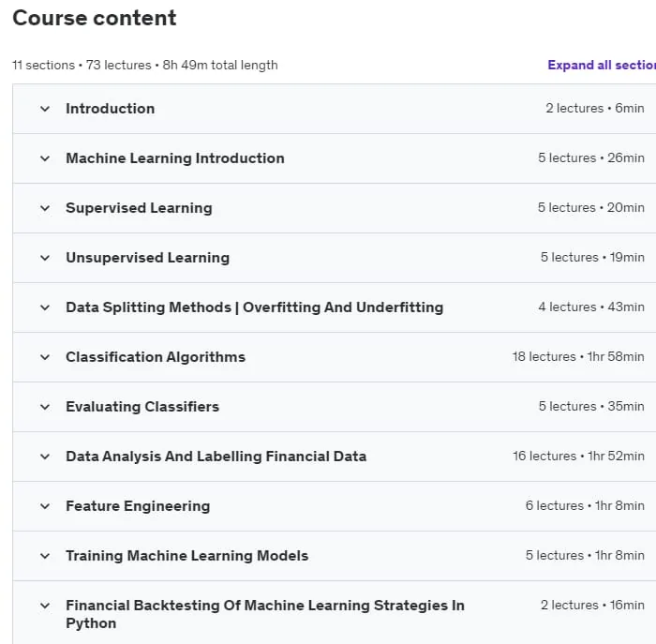Screen dimensions: 656x644
Task: Click Training Machine Learning Models chevron
Action: (x=45, y=556)
